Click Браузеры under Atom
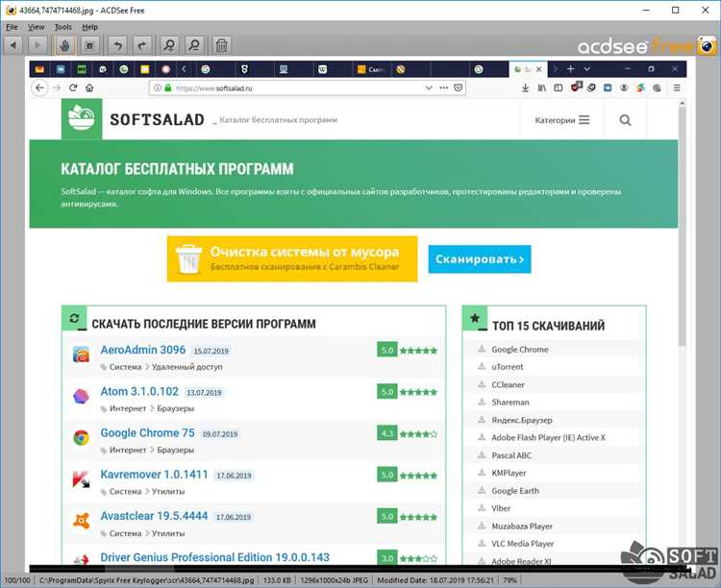The width and height of the screenshot is (721, 588). (x=176, y=408)
